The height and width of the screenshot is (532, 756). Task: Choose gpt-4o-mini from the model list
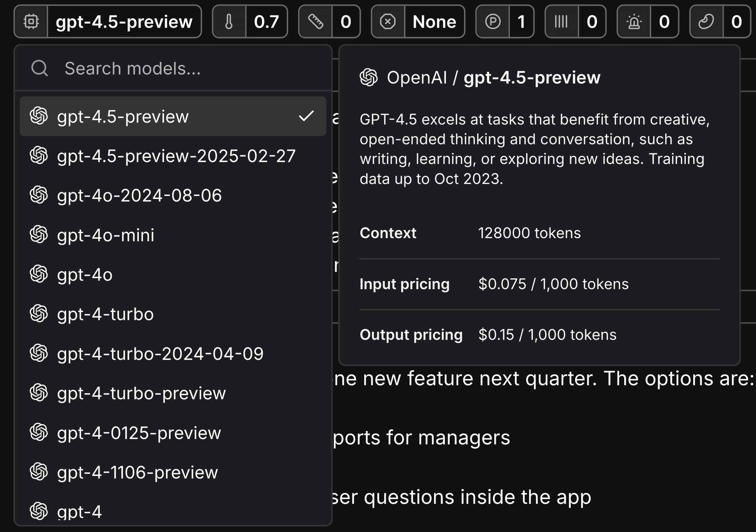pos(106,235)
